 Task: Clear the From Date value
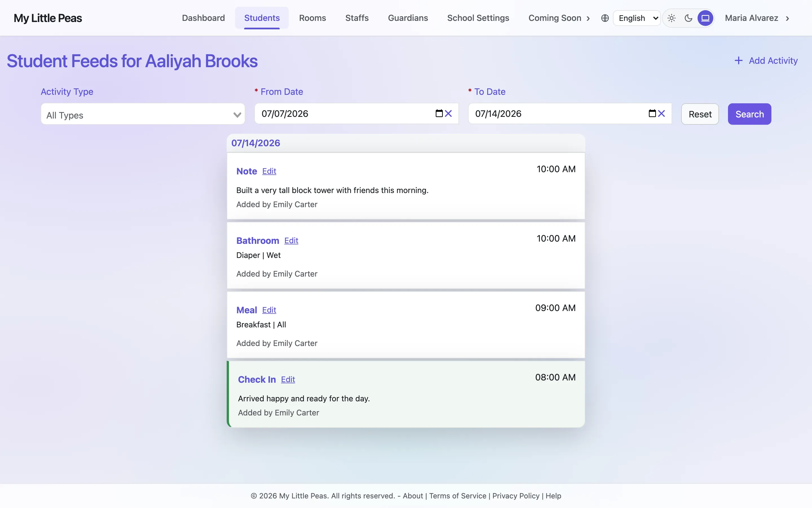tap(448, 113)
